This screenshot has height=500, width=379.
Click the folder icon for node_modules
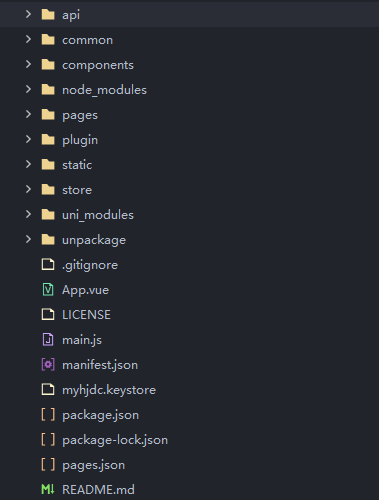pyautogui.click(x=48, y=89)
